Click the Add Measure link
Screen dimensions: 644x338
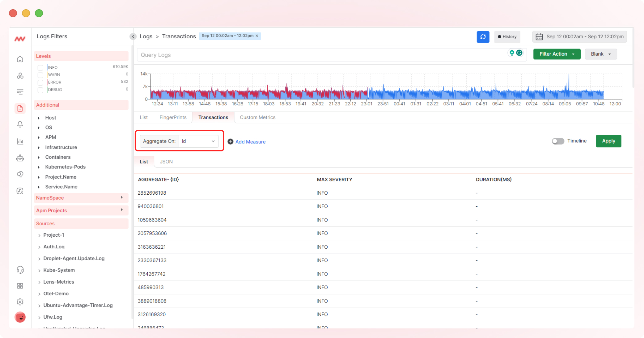[250, 142]
